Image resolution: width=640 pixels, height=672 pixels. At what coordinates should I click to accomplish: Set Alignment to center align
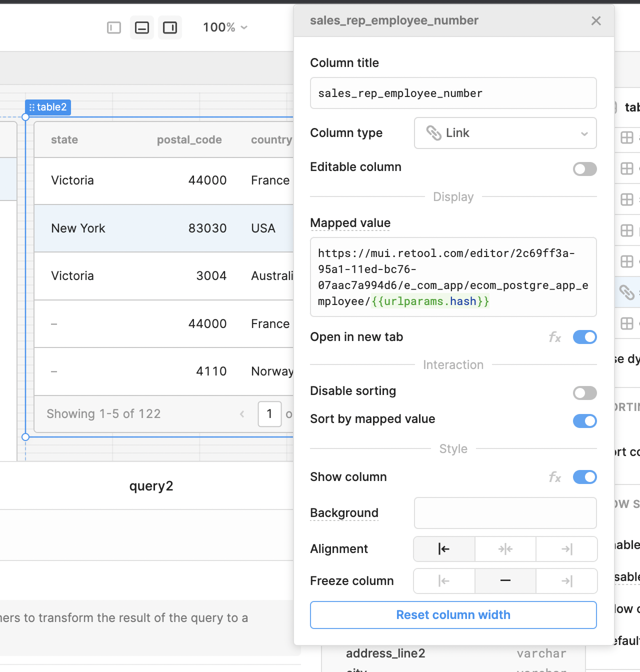(505, 549)
